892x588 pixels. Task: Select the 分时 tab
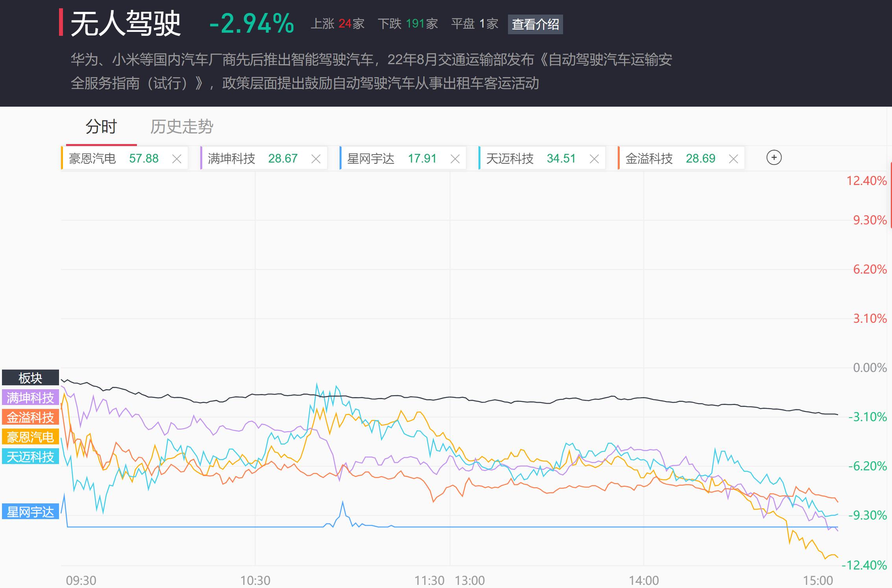point(101,127)
